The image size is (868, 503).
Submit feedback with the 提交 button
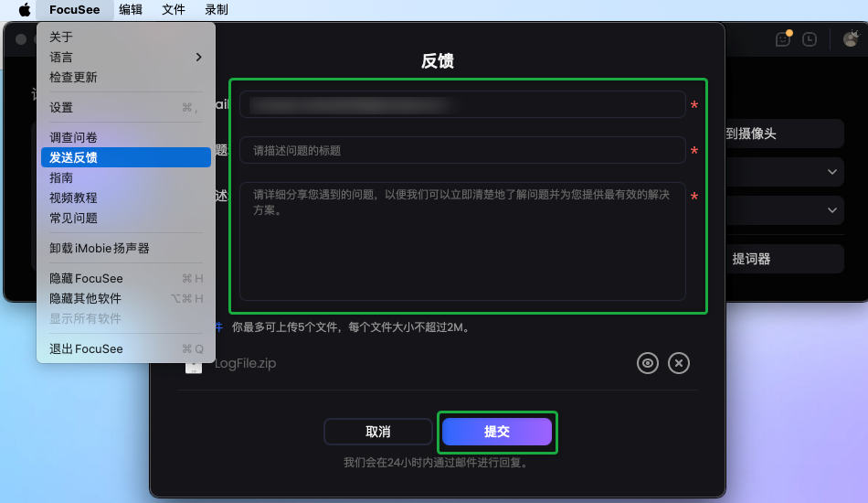click(x=496, y=432)
